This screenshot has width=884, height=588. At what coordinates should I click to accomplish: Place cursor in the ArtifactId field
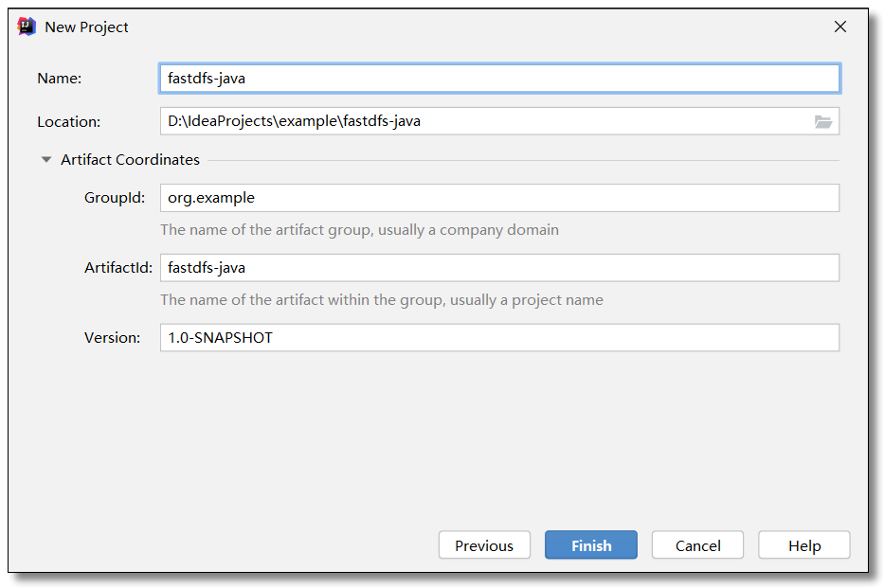click(x=498, y=268)
